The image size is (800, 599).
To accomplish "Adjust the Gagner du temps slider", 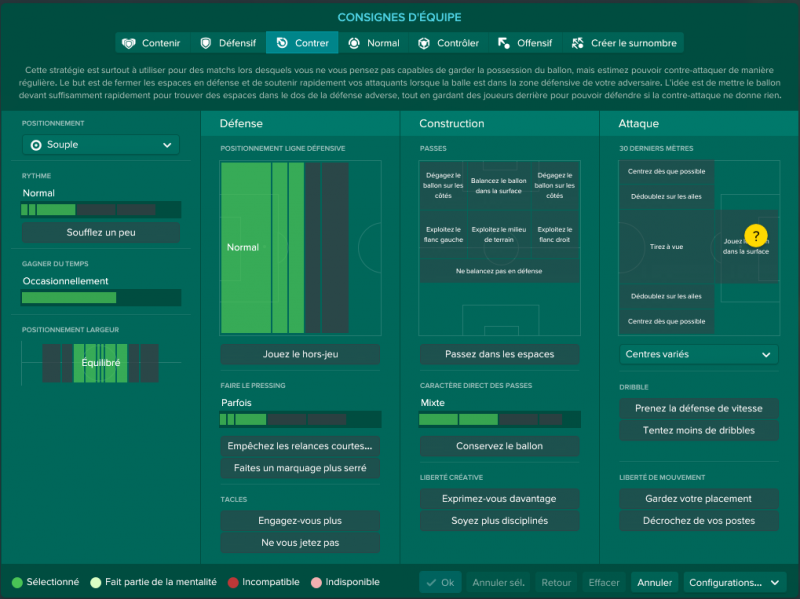I will pyautogui.click(x=101, y=297).
